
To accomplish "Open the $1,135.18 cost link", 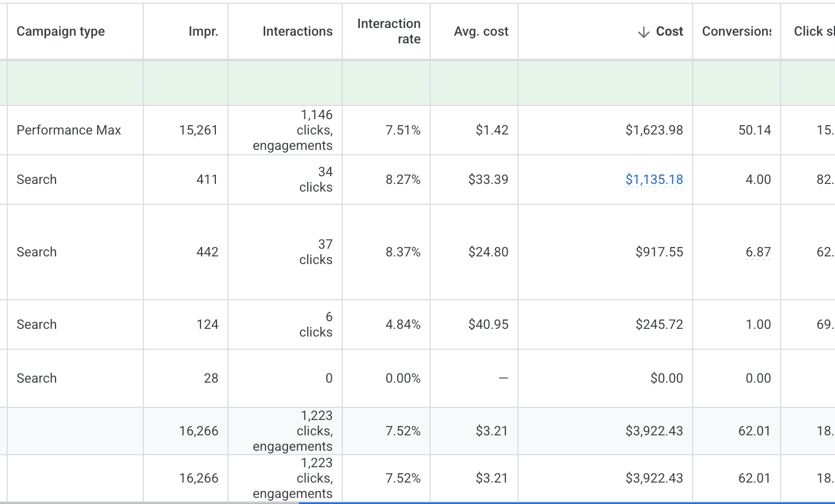I will point(654,180).
